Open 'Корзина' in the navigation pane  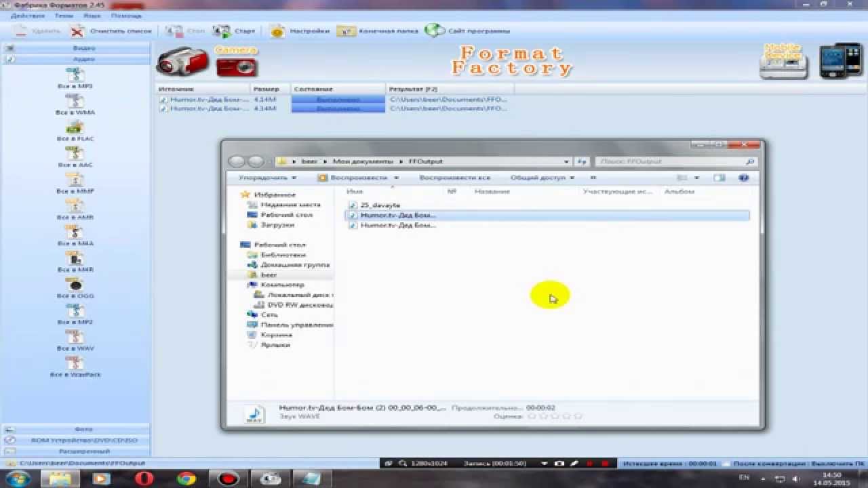point(276,335)
